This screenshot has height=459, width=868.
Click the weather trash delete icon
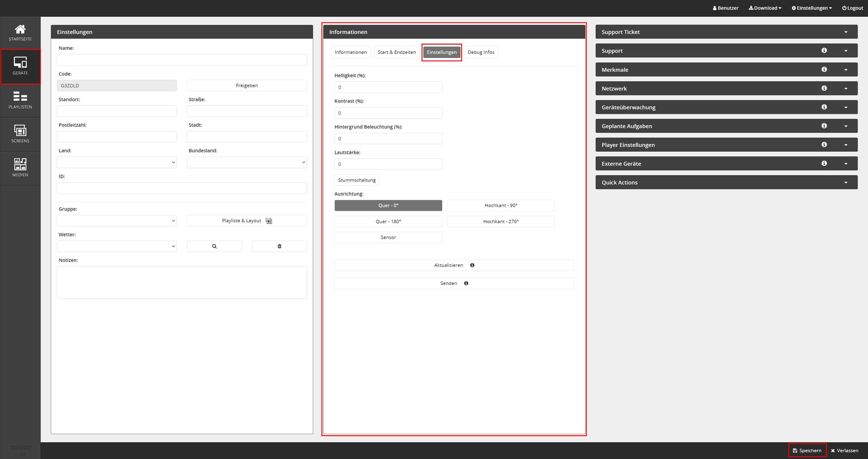[x=279, y=246]
